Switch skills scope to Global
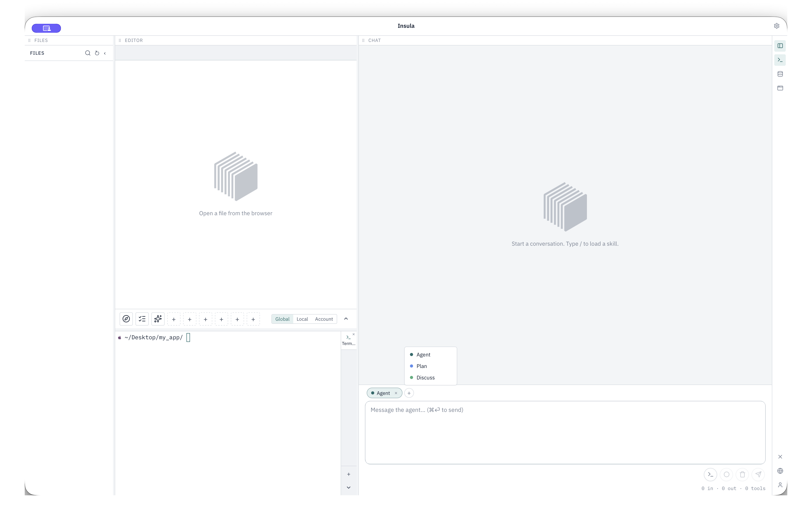 (282, 319)
